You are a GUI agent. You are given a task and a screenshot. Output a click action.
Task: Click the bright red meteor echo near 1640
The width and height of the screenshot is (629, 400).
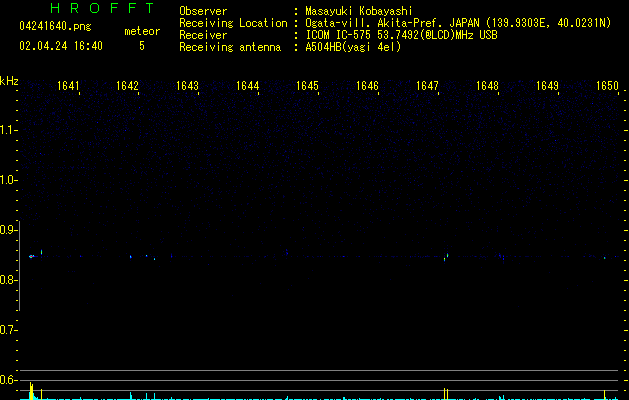click(31, 256)
